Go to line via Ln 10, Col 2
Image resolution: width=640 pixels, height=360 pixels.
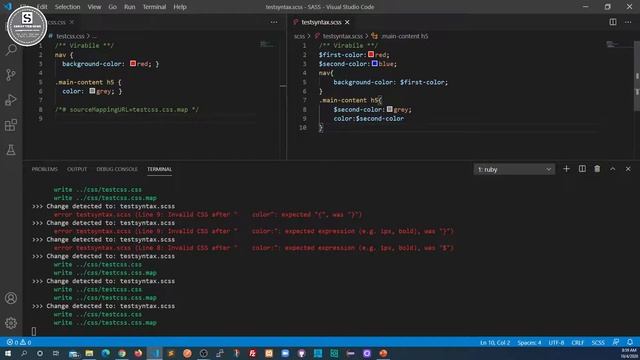(x=495, y=342)
